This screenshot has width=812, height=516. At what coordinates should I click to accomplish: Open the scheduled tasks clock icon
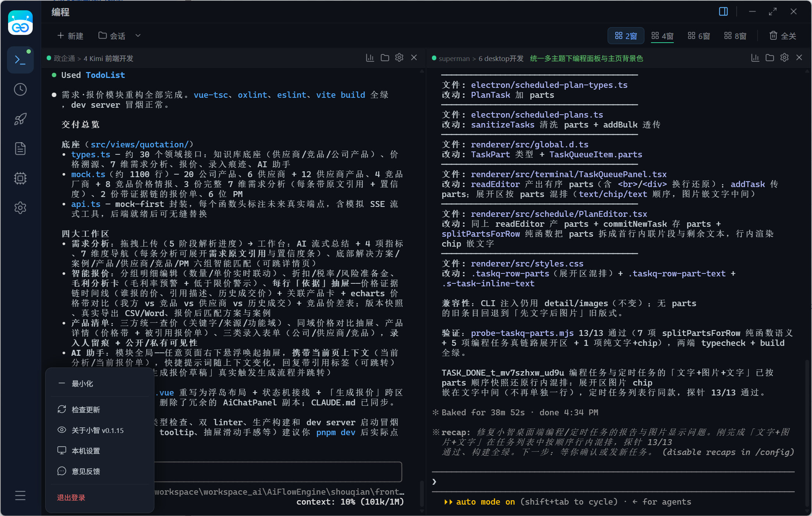coord(20,89)
